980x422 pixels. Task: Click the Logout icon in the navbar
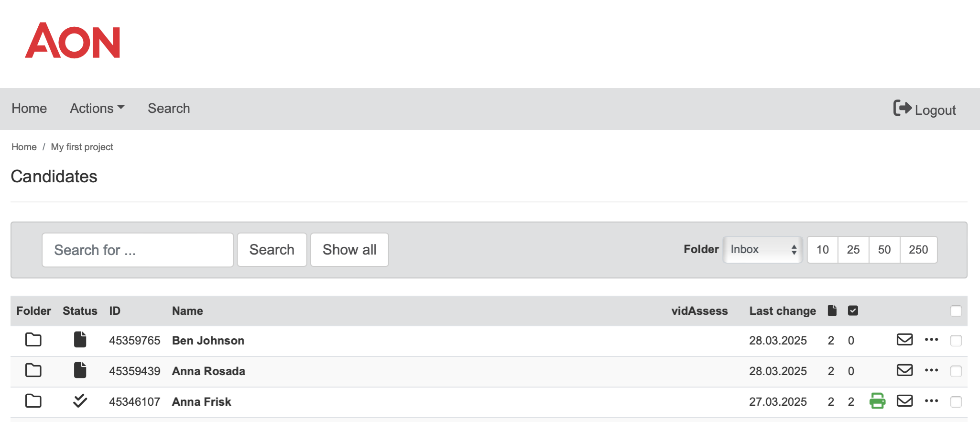tap(902, 108)
